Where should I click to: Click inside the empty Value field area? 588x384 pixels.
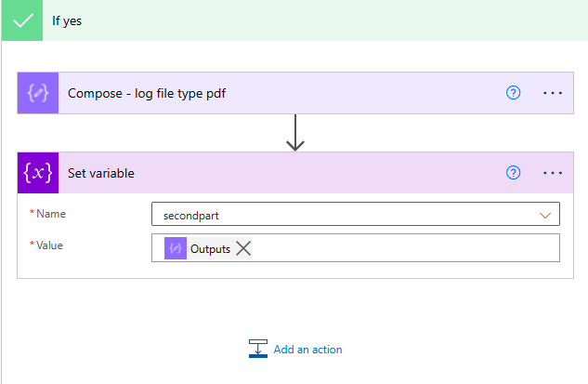point(399,249)
